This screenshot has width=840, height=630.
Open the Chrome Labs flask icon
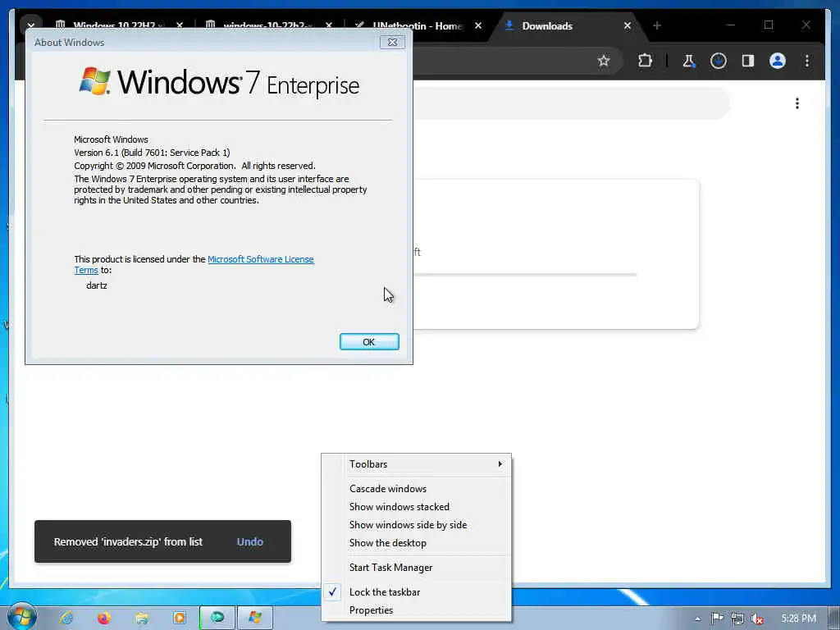(688, 61)
